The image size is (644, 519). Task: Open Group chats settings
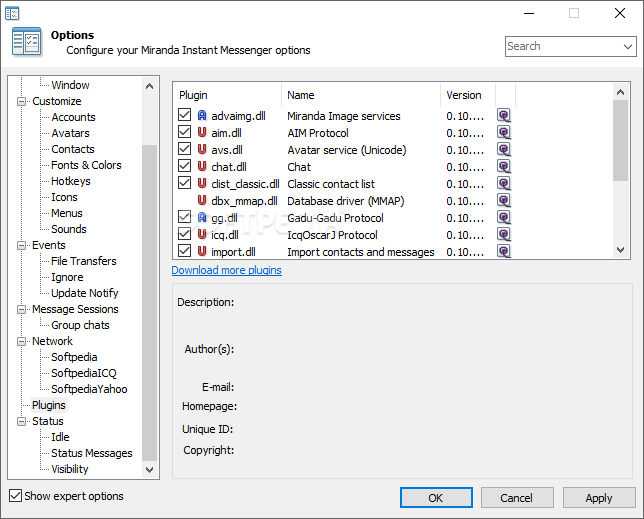click(x=80, y=325)
